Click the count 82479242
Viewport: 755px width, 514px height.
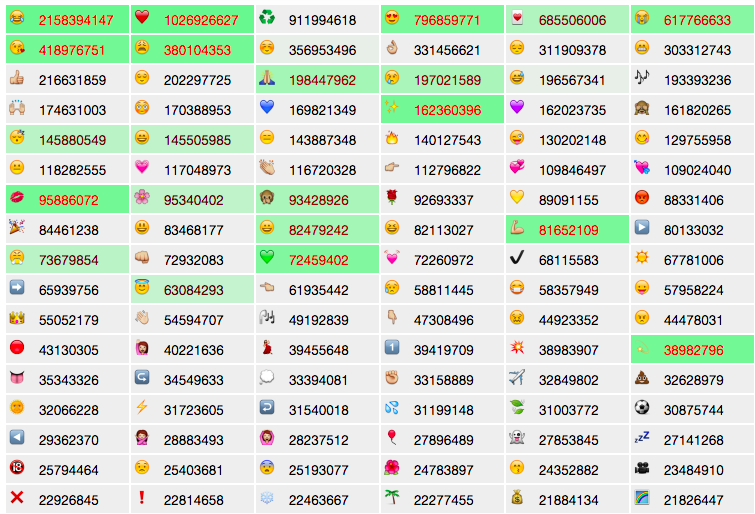pos(318,230)
